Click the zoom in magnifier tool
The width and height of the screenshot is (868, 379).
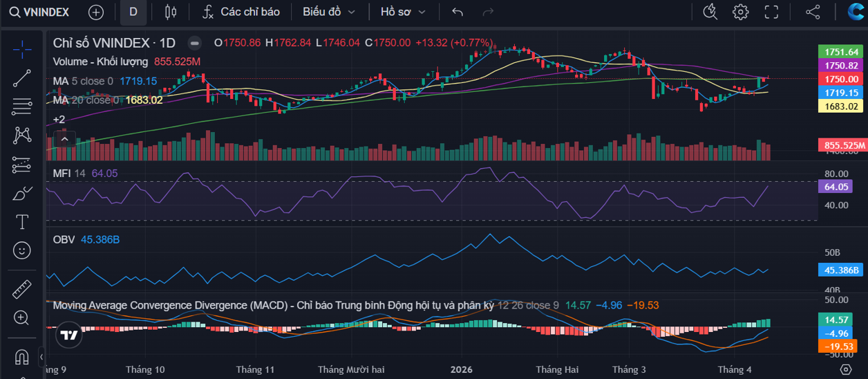(x=22, y=318)
